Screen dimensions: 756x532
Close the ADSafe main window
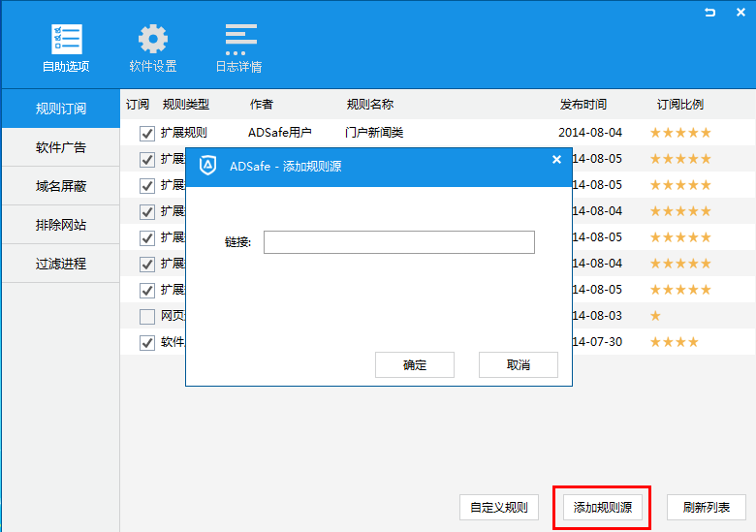click(741, 13)
